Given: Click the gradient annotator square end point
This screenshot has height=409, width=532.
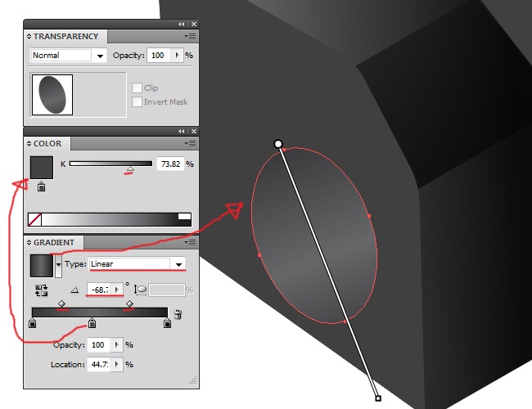Looking at the screenshot, I should point(378,398).
